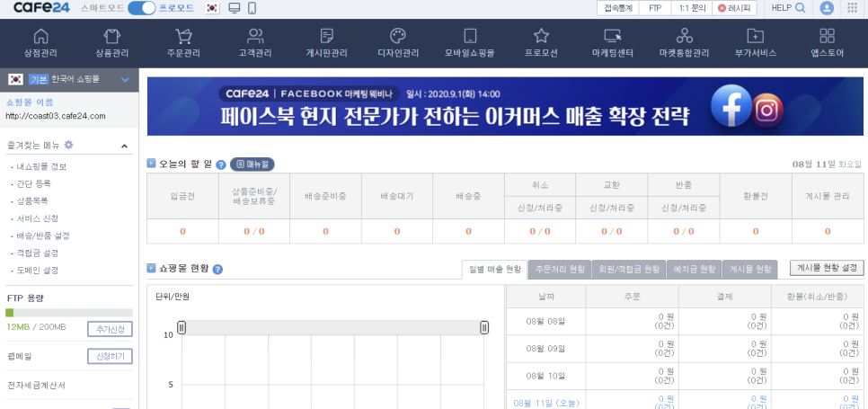Open 전자세금계산서 sidebar link
The height and width of the screenshot is (409, 868).
(x=36, y=386)
